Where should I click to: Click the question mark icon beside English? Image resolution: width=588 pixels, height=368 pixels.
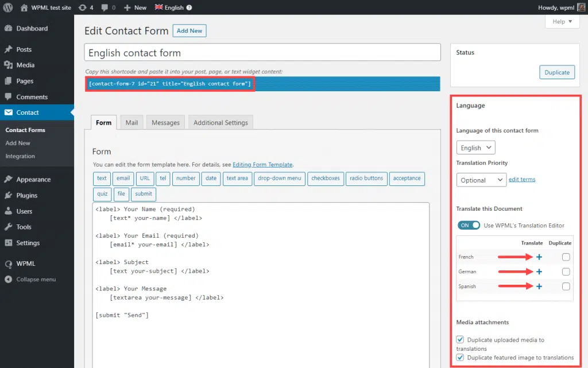click(x=189, y=7)
